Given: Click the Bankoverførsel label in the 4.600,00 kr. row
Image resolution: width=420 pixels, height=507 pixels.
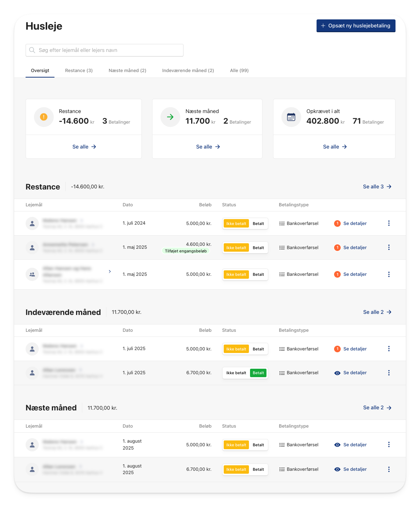Looking at the screenshot, I should pyautogui.click(x=303, y=248).
